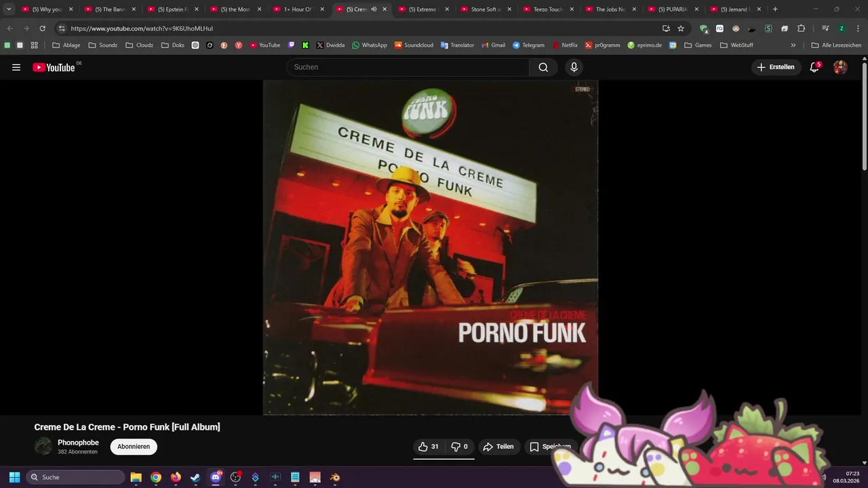The width and height of the screenshot is (868, 488).
Task: Switch to the Teezo Touch tab
Action: pyautogui.click(x=549, y=9)
